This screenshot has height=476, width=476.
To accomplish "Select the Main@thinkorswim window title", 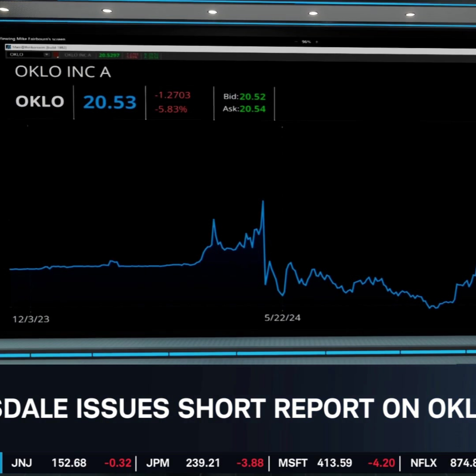I will pos(40,47).
